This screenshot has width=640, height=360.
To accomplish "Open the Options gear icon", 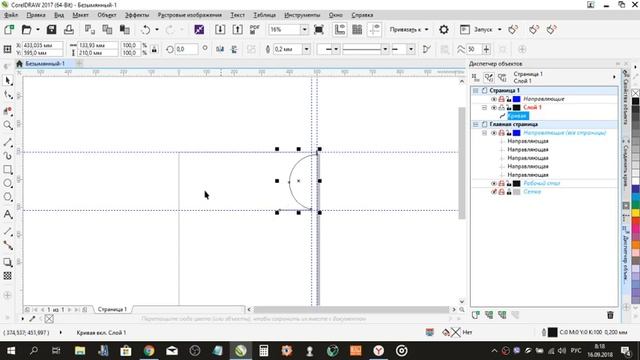I will pos(444,29).
